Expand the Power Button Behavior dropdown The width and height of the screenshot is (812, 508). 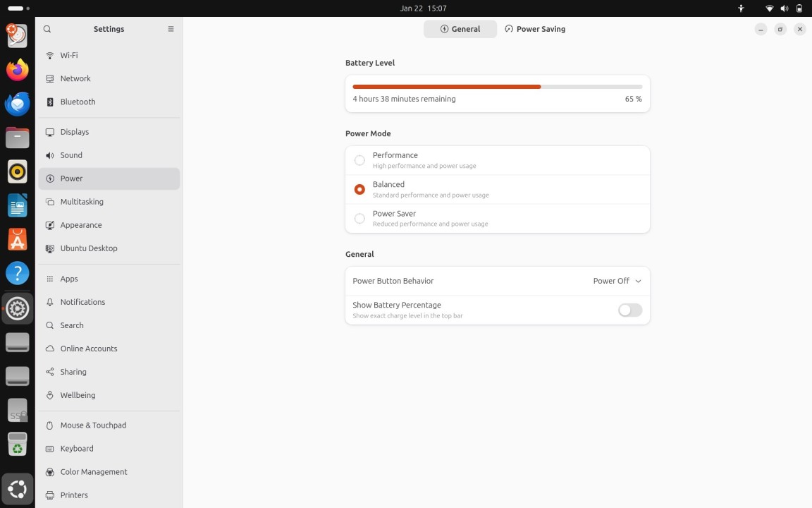pos(617,281)
